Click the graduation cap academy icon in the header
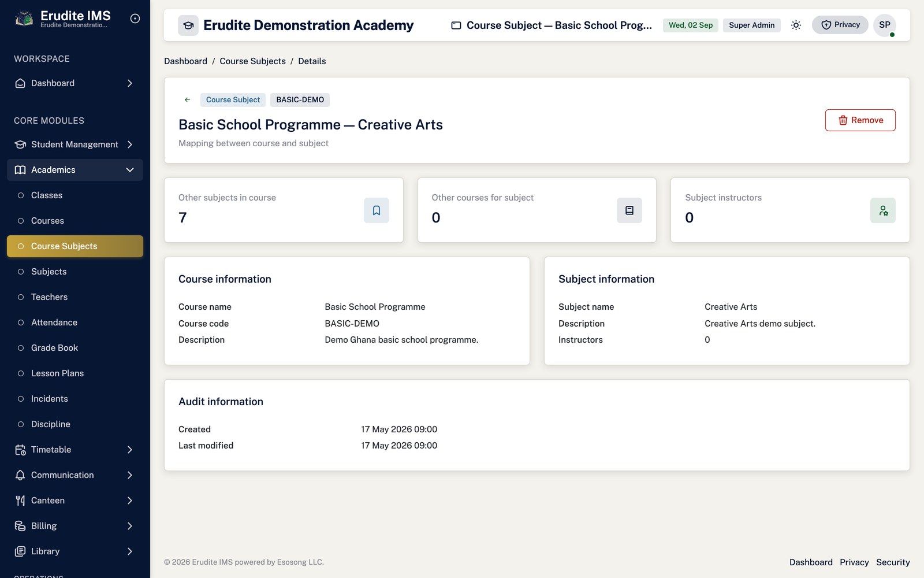 point(188,25)
